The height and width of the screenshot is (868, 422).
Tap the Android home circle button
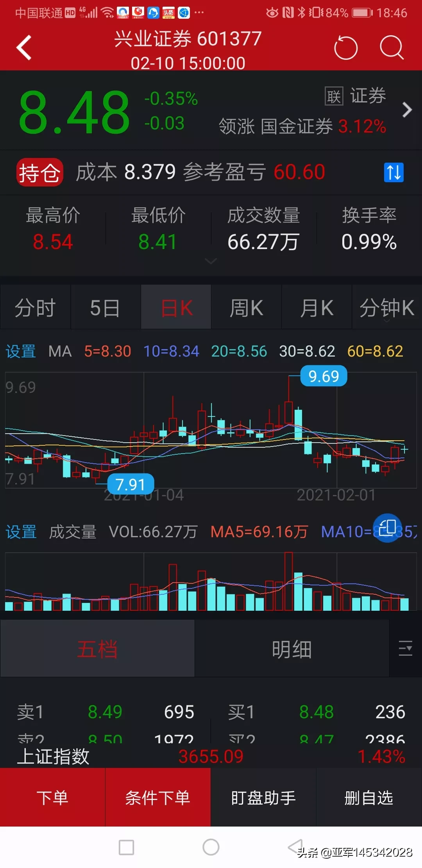(x=211, y=847)
